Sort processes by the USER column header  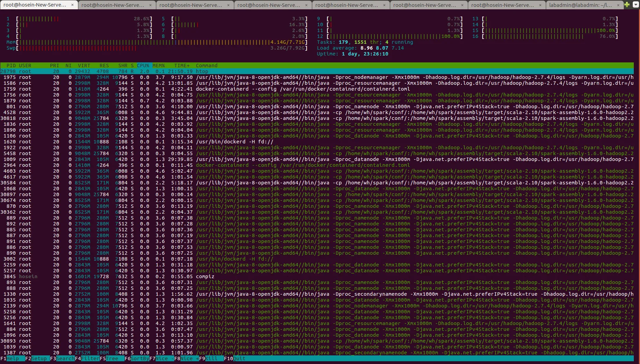click(x=25, y=65)
